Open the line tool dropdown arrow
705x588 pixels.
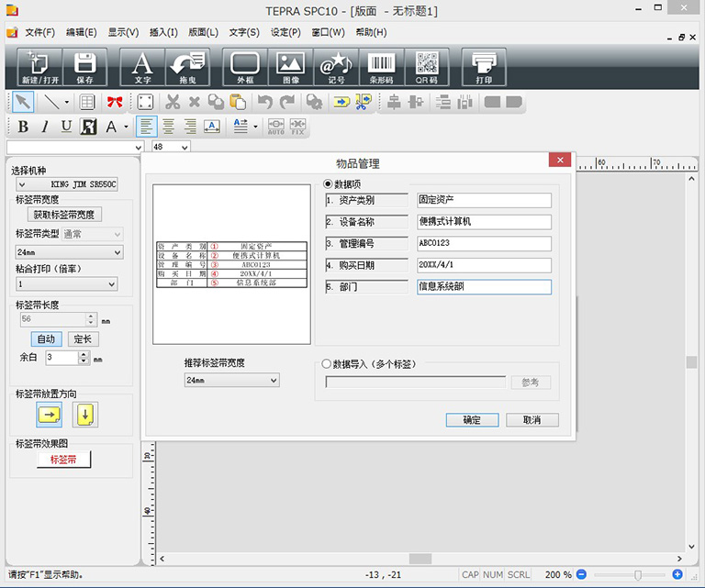(x=67, y=103)
